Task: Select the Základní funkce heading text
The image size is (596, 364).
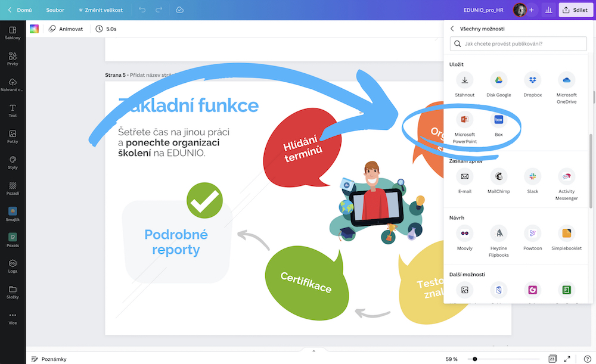Action: [188, 105]
